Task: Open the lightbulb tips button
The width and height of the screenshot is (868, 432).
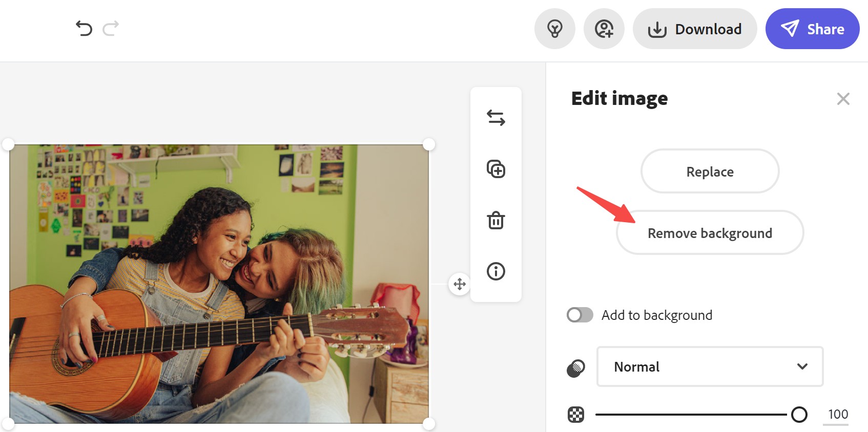Action: [x=555, y=29]
